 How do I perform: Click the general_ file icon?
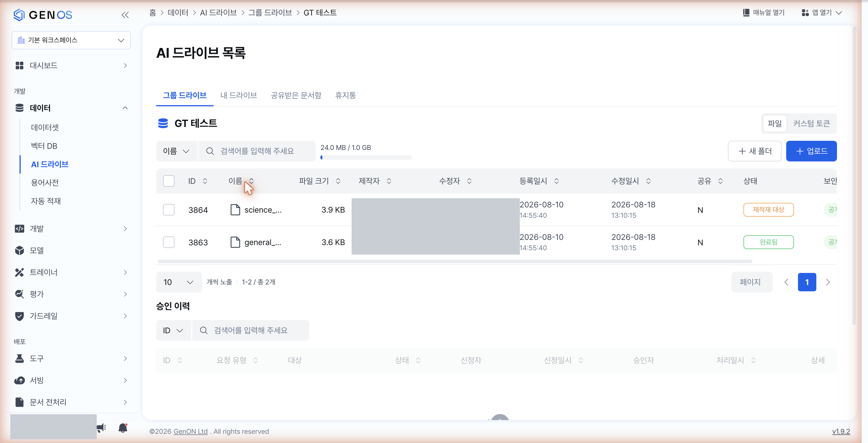coord(235,242)
